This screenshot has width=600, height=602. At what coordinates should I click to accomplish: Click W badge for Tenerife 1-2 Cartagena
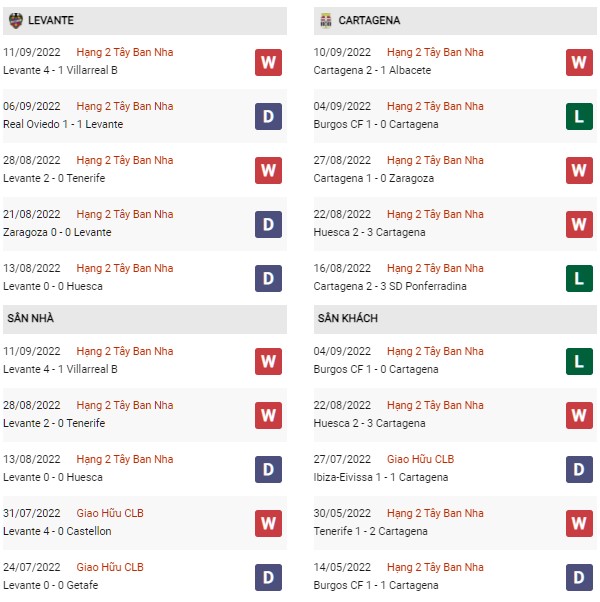coord(579,523)
